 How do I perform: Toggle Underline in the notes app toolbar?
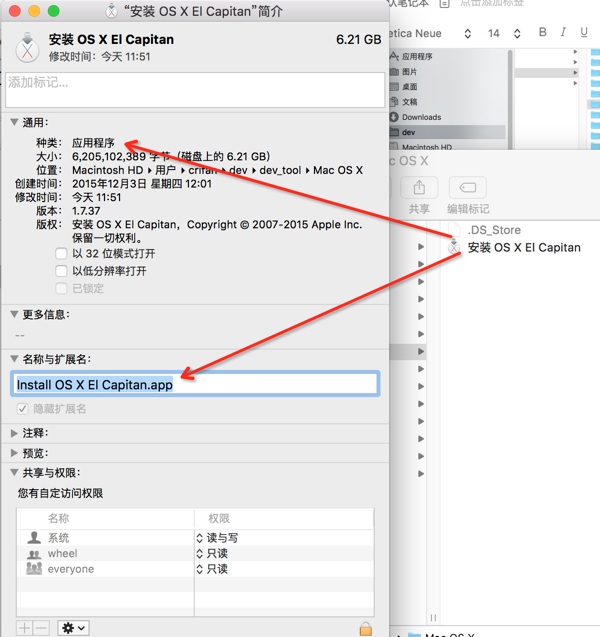point(584,32)
